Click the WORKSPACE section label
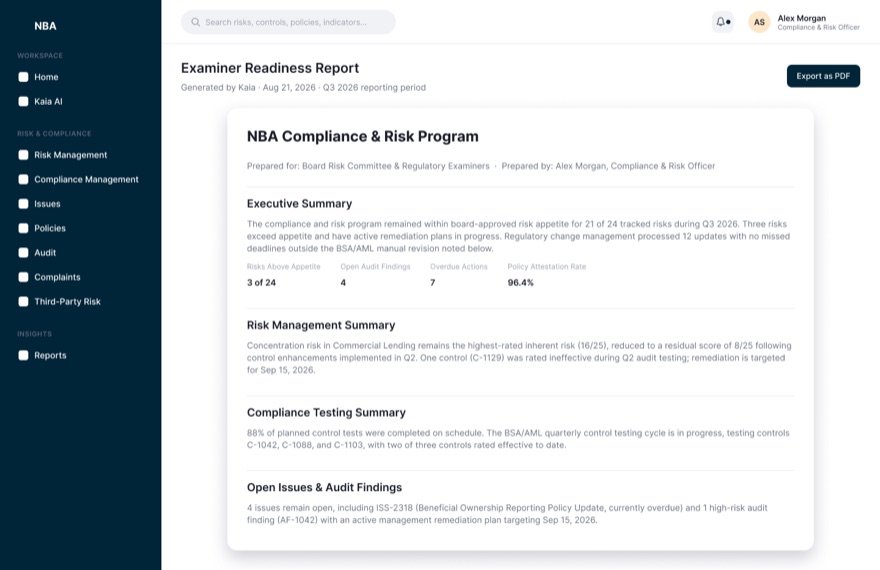The width and height of the screenshot is (880, 570). click(x=40, y=56)
